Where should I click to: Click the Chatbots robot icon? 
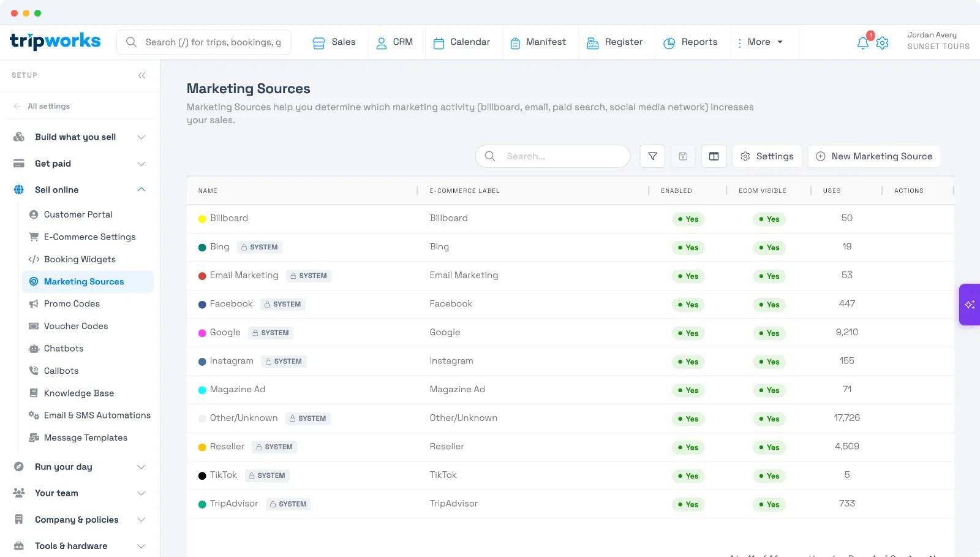coord(34,349)
